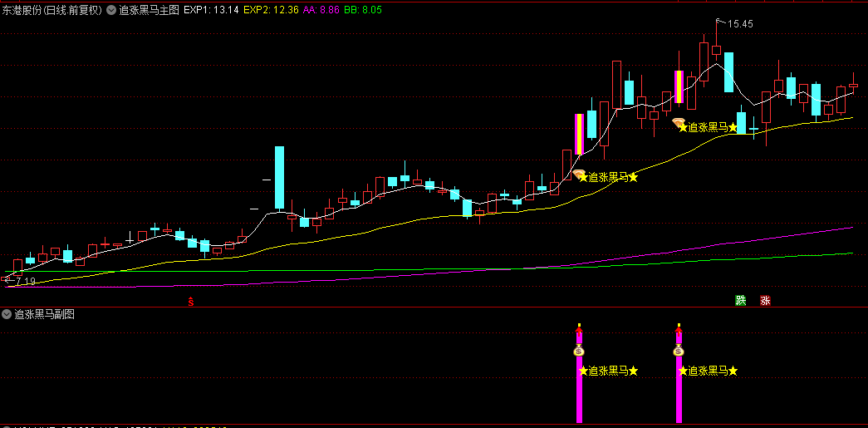Image resolution: width=868 pixels, height=428 pixels.
Task: Click the red 涨 marker icon
Action: pyautogui.click(x=766, y=301)
